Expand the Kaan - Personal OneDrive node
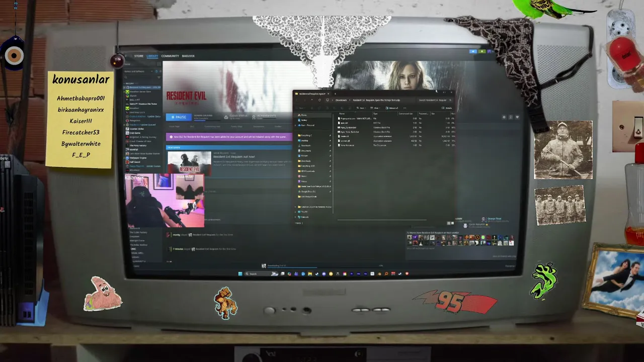Screen dimensions: 644x362 click(295, 125)
